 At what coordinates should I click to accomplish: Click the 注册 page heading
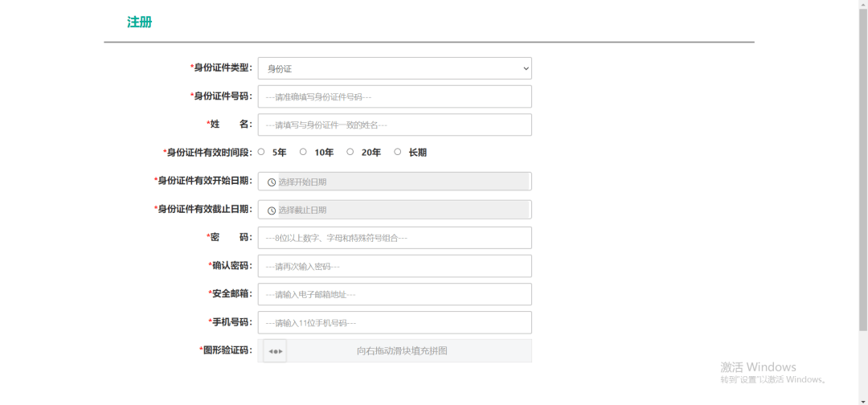(140, 22)
